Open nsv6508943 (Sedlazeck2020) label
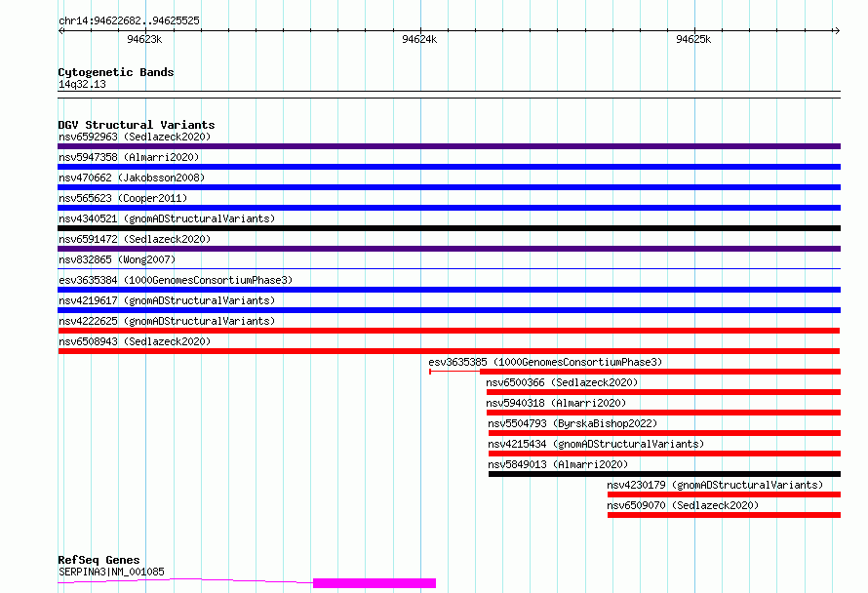The image size is (868, 593). (135, 341)
